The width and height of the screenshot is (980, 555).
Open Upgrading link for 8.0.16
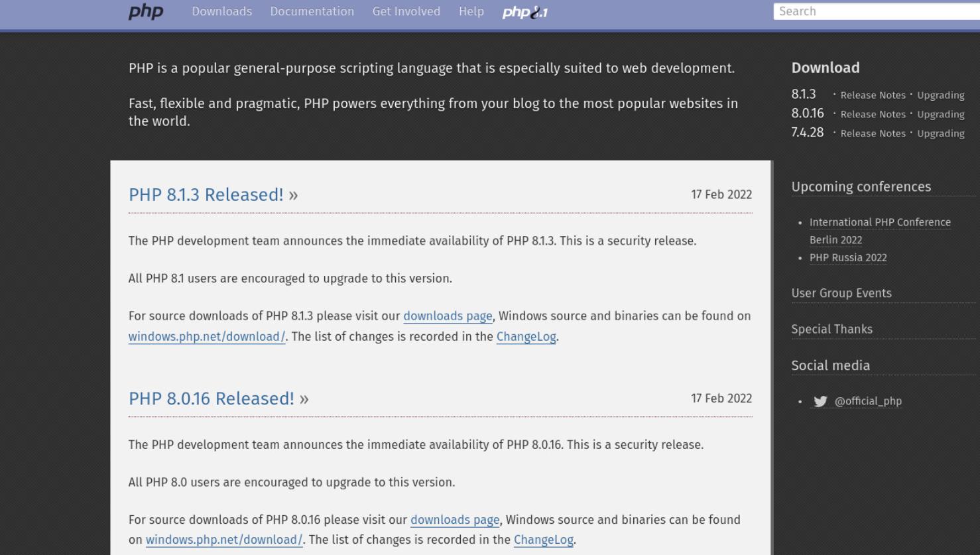click(941, 115)
